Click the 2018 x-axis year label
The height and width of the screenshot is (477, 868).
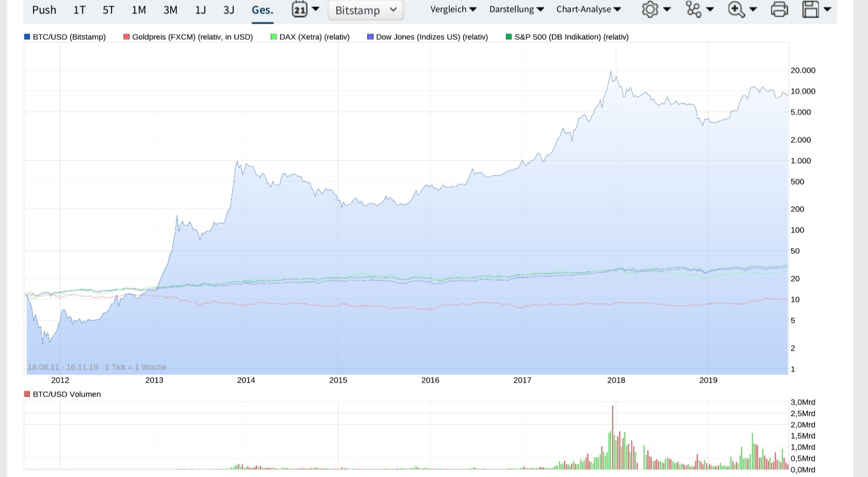click(616, 380)
